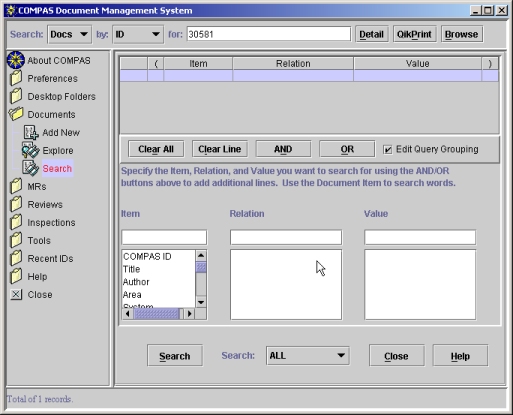
Task: Open the ALL search scope dropdown
Action: click(x=307, y=356)
